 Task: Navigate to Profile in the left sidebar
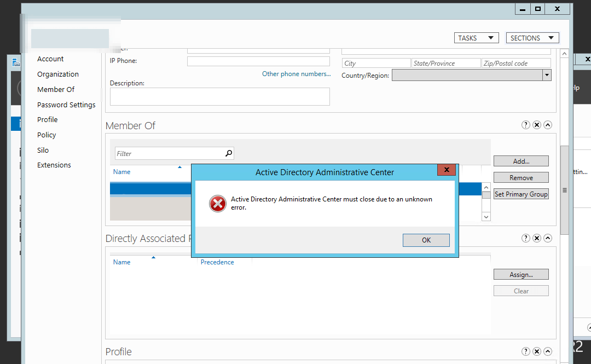48,119
